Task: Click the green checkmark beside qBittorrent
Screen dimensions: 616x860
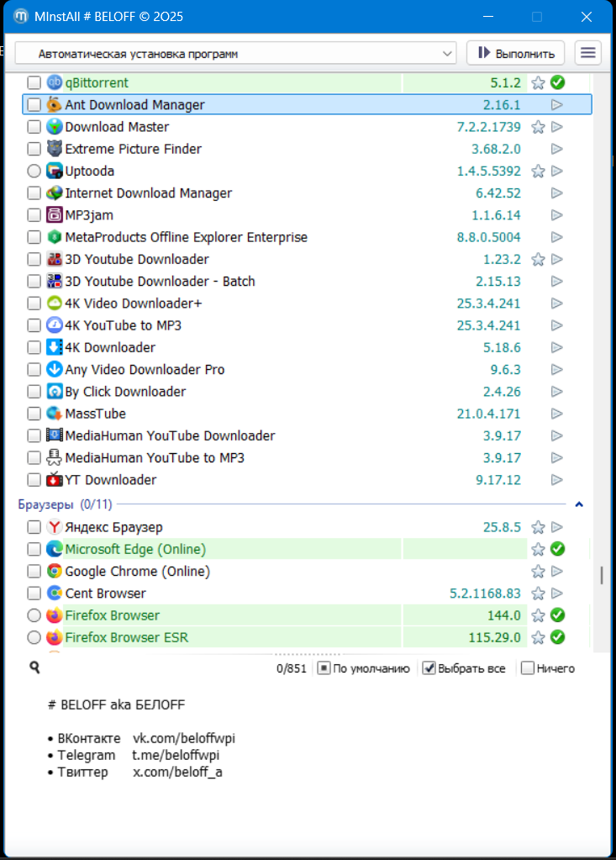Action: click(556, 82)
